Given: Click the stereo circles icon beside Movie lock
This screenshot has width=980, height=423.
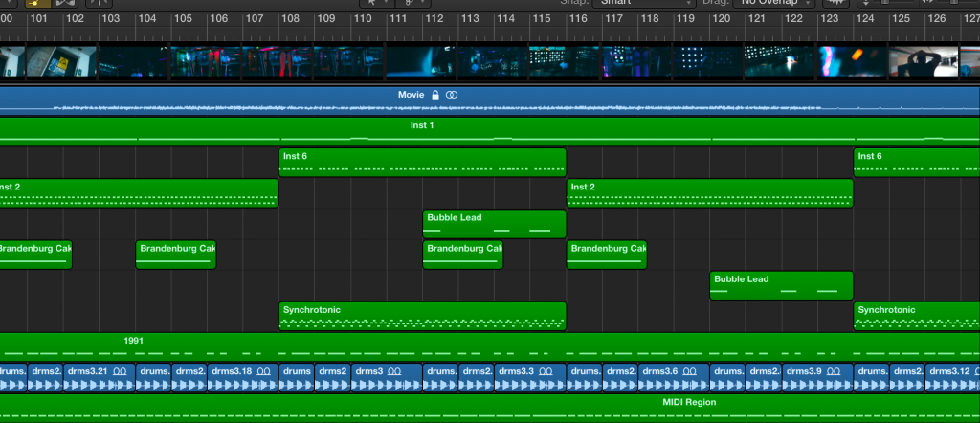Looking at the screenshot, I should (x=452, y=95).
